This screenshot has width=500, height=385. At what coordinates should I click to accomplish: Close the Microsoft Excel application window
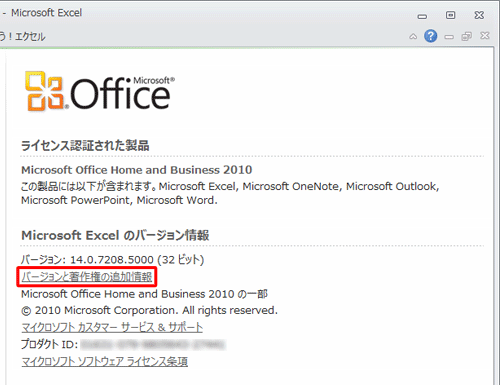click(479, 15)
